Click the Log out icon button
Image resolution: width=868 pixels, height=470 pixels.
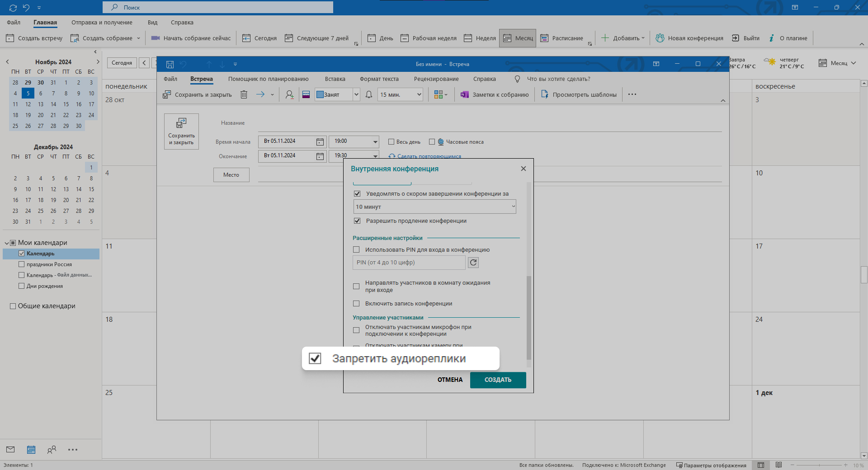point(736,38)
